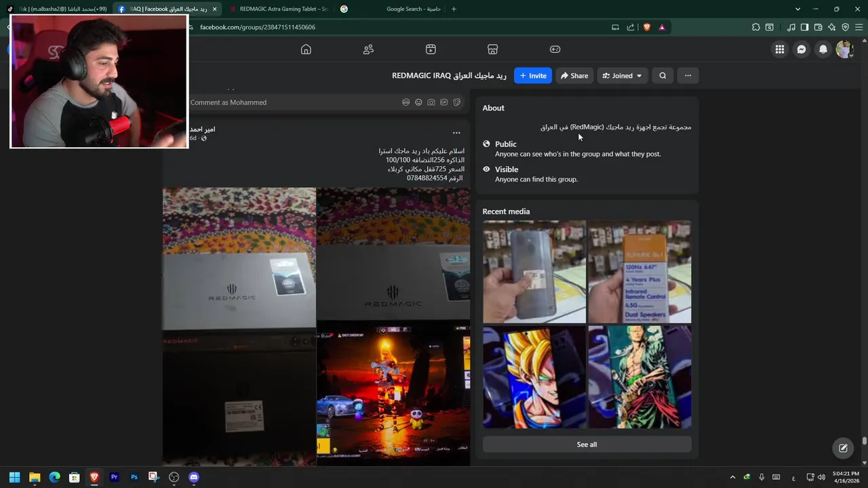Open the Goku artwork media thumbnail

[534, 377]
